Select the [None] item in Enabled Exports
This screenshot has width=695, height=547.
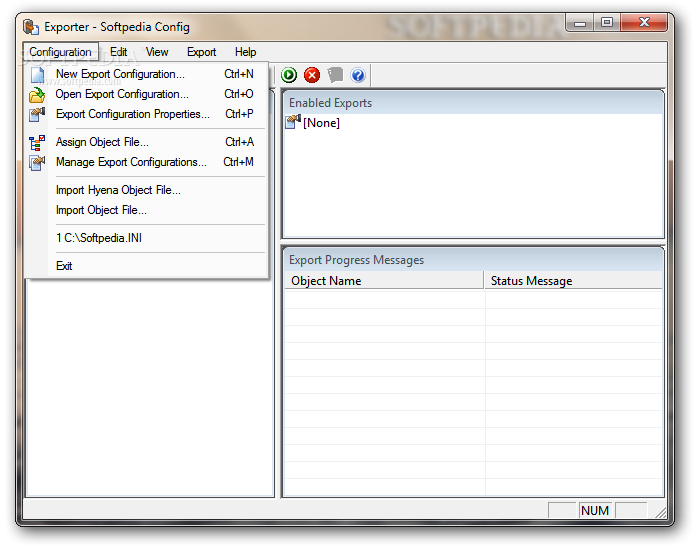[x=321, y=123]
